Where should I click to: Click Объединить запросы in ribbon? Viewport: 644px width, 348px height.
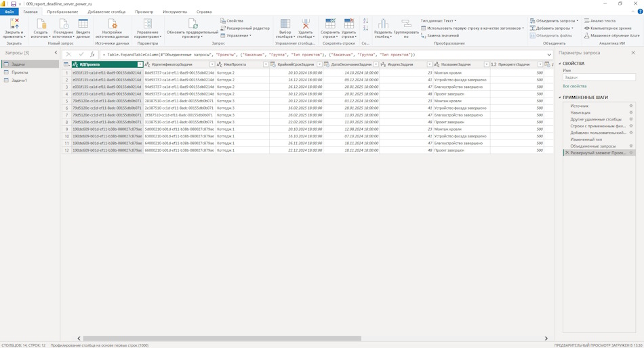554,21
